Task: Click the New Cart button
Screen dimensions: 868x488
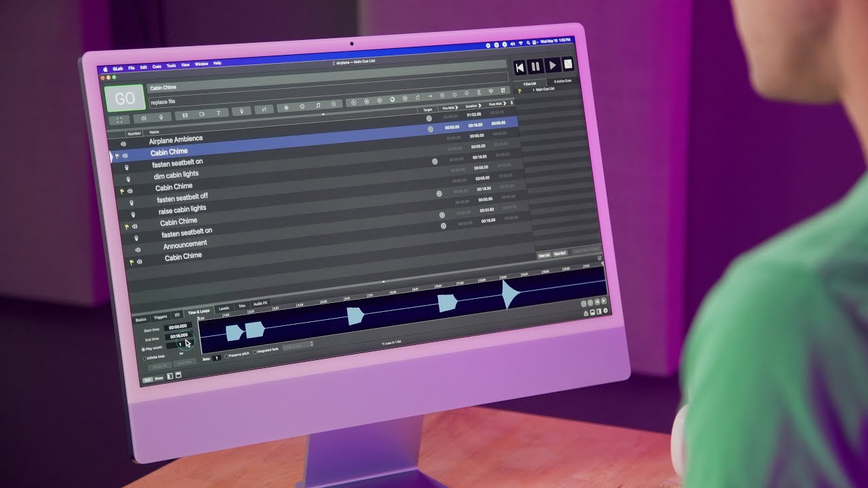Action: [559, 253]
